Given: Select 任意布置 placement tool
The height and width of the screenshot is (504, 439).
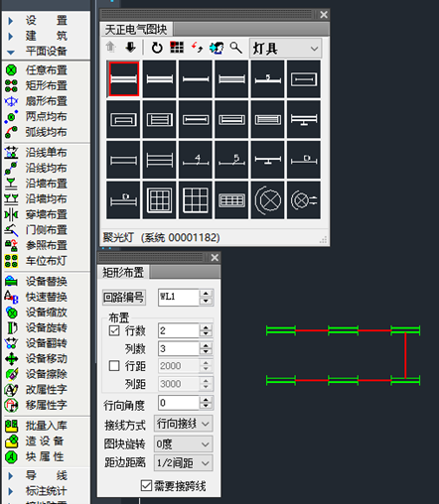Looking at the screenshot, I should point(37,69).
